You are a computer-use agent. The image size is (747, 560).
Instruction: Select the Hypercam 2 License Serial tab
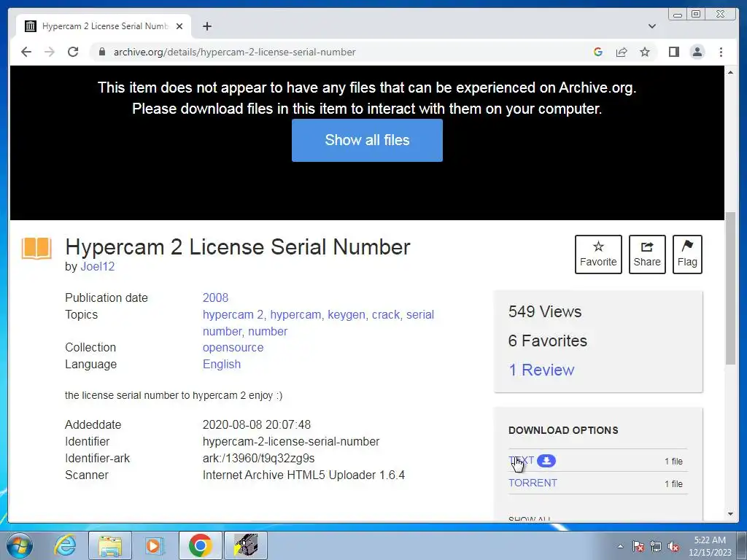(x=104, y=26)
